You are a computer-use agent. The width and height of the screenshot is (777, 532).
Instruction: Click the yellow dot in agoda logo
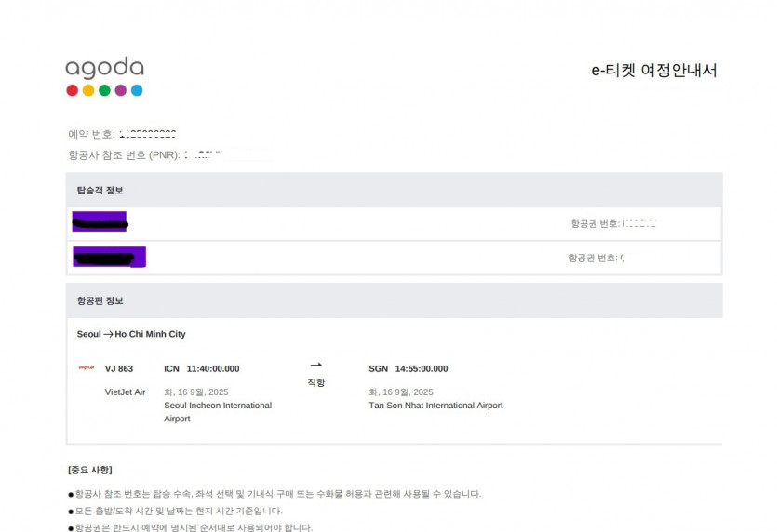coord(88,90)
